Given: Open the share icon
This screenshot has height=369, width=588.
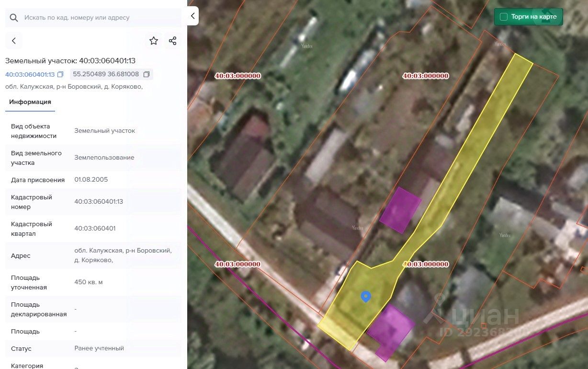Looking at the screenshot, I should 173,41.
